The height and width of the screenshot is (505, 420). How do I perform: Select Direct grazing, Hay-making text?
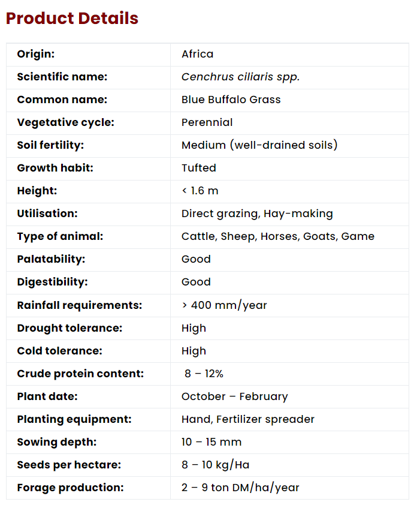click(x=257, y=214)
